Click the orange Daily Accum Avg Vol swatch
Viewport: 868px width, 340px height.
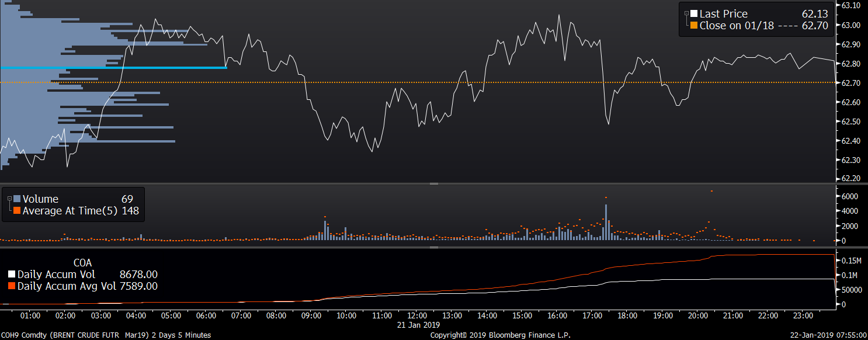point(12,286)
